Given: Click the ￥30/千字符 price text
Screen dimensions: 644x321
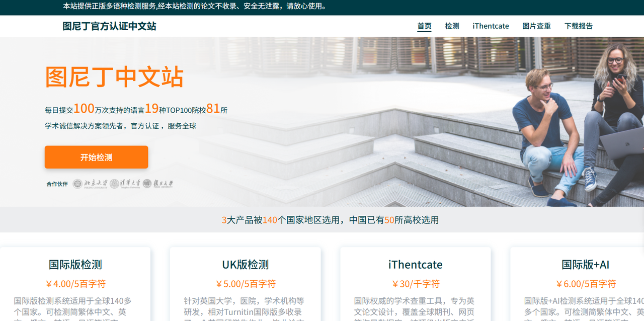Looking at the screenshot, I should pos(416,284).
